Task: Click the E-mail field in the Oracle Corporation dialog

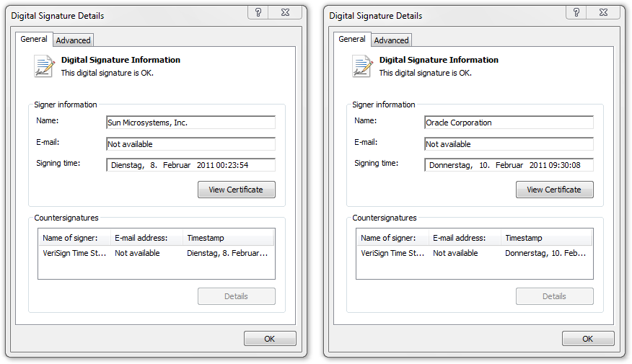Action: coord(509,143)
